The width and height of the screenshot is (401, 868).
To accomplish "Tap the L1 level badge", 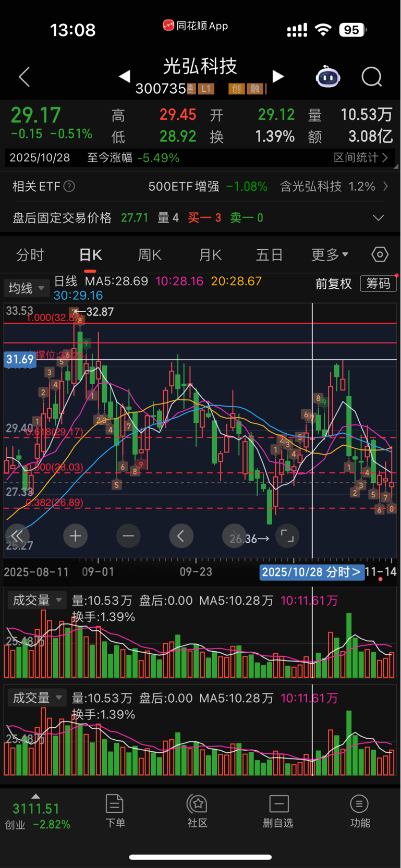I will (x=205, y=89).
